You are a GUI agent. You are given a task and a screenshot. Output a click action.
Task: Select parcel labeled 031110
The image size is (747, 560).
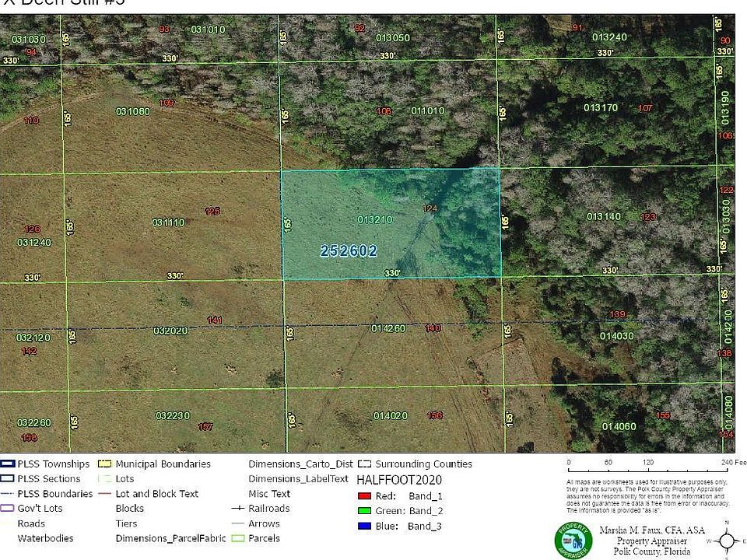[168, 222]
